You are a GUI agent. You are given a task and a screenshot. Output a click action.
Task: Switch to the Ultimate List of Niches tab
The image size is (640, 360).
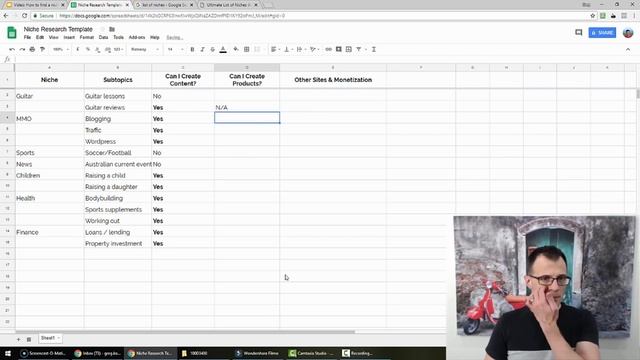click(x=229, y=5)
